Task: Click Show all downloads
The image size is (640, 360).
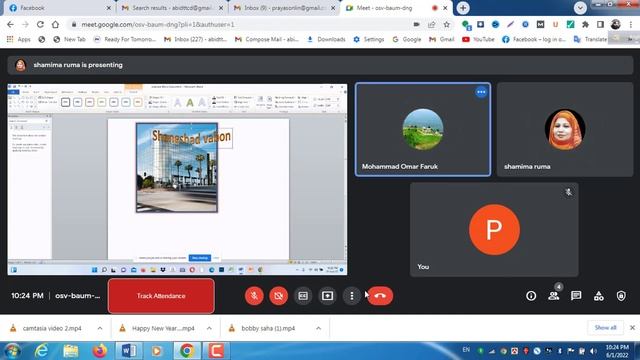Action: tap(605, 328)
